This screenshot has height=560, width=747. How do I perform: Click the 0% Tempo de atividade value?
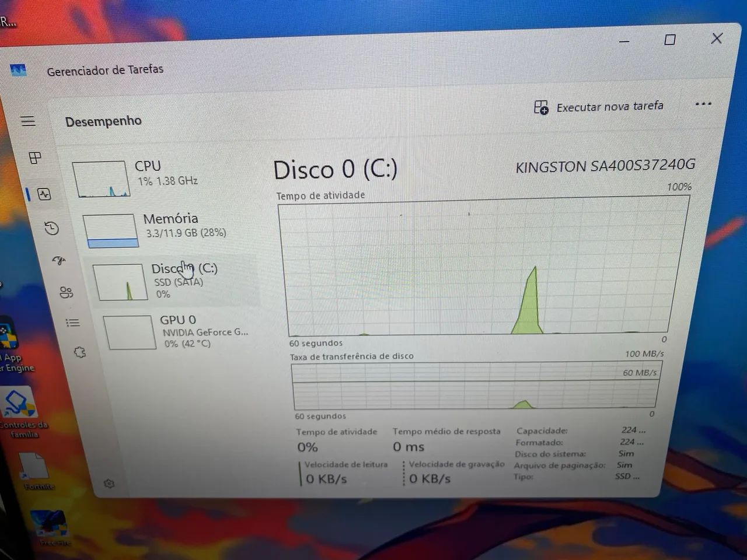tap(308, 447)
